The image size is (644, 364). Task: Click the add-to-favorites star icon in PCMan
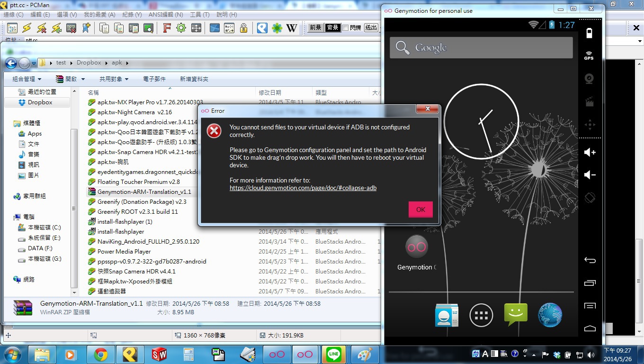click(x=86, y=28)
